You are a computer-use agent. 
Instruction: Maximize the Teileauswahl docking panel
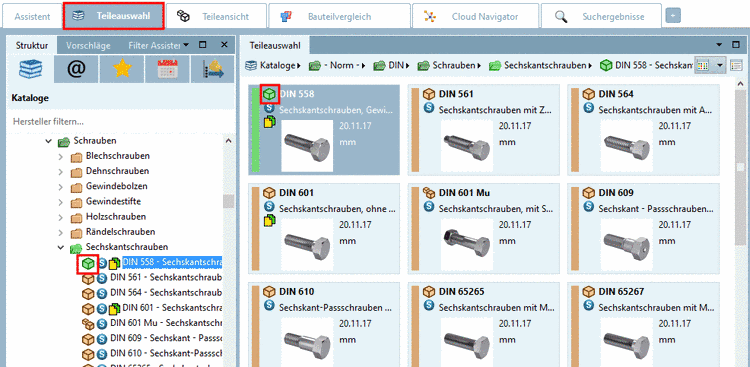tap(736, 44)
